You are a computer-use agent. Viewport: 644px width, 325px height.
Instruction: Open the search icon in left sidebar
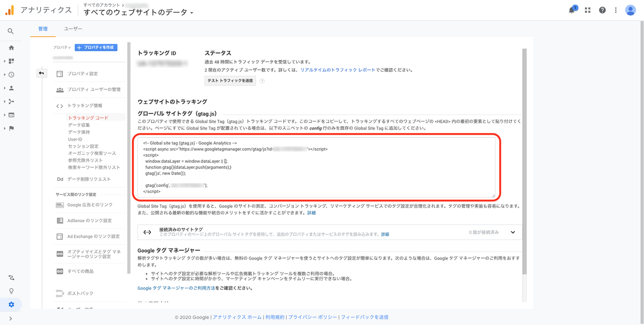click(x=11, y=31)
